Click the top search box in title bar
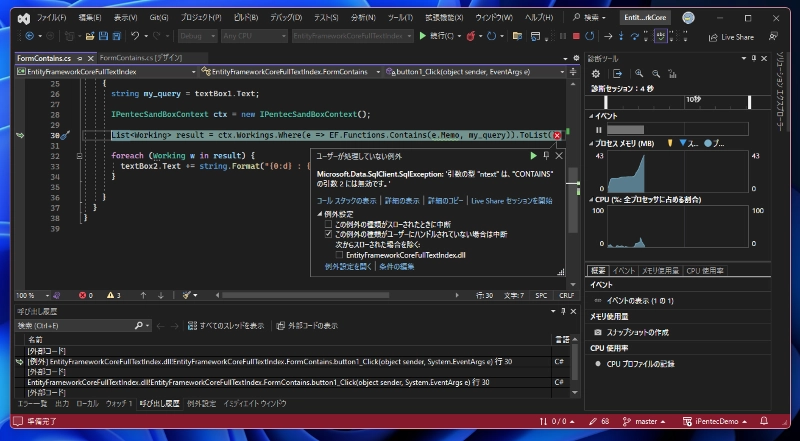The width and height of the screenshot is (800, 441). coord(590,18)
